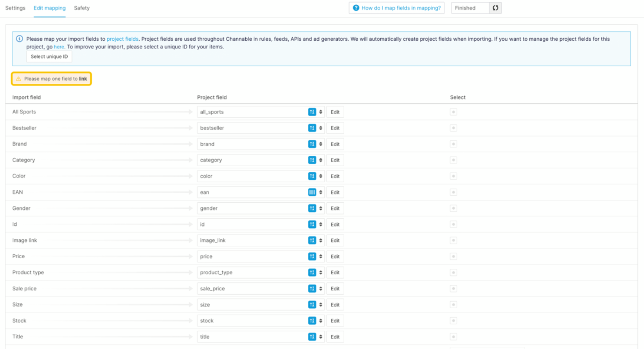Viewport: 644px width, 349px height.
Task: Open the price project field dropdown
Action: tap(261, 256)
